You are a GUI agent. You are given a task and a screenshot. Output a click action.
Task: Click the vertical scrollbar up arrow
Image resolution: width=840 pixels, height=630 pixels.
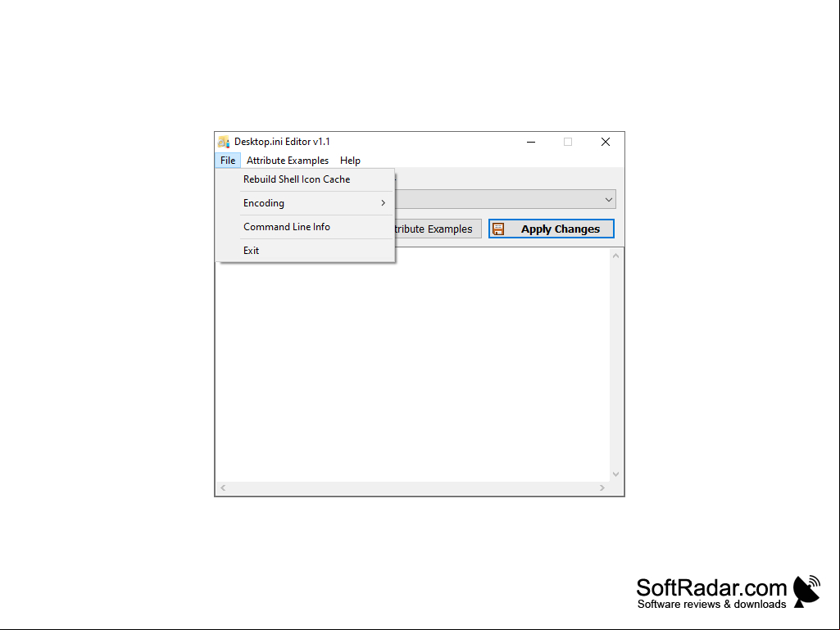(616, 256)
